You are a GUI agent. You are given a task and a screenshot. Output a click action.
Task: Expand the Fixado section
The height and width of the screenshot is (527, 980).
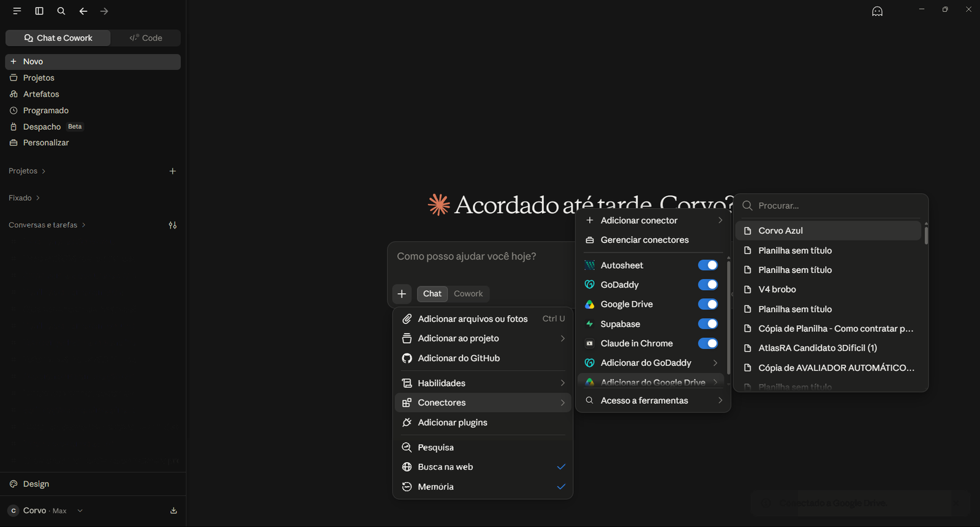tap(24, 198)
